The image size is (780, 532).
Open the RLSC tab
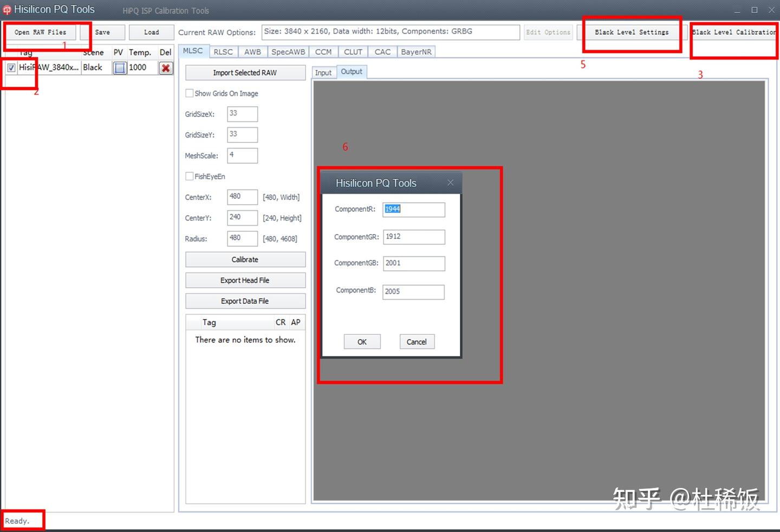point(223,52)
